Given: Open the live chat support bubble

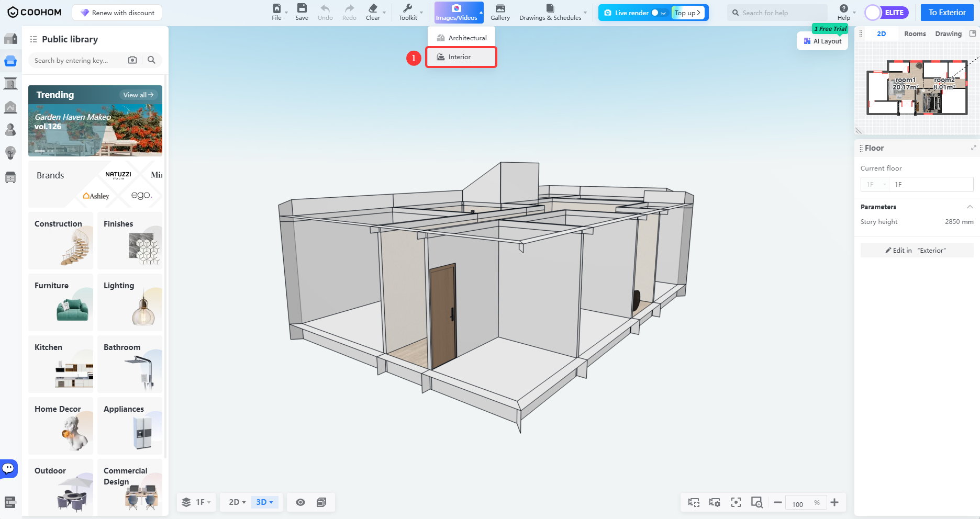Looking at the screenshot, I should (9, 468).
